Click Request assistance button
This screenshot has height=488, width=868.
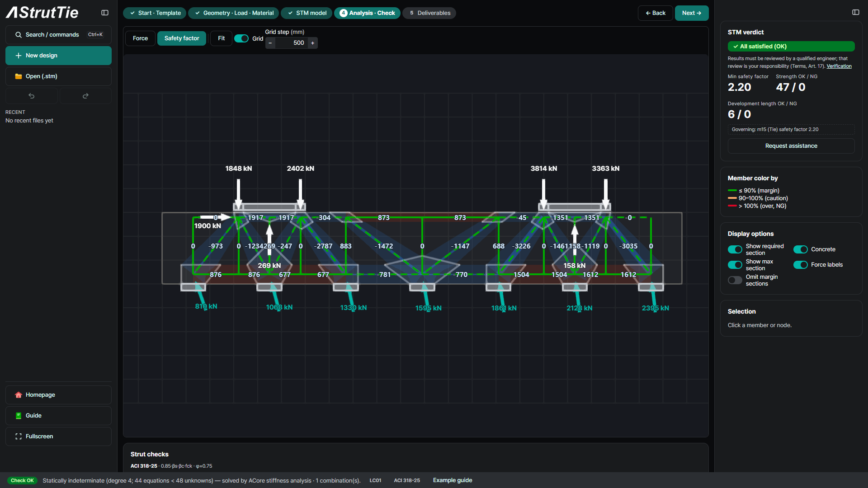coord(791,146)
